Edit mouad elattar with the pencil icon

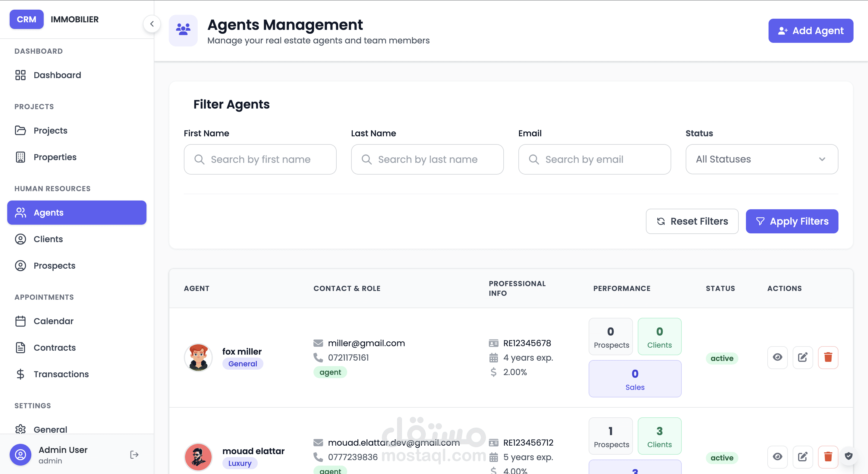click(803, 457)
